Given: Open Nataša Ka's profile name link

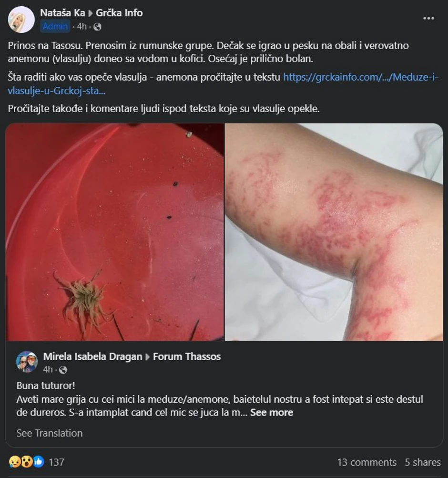Looking at the screenshot, I should (62, 13).
